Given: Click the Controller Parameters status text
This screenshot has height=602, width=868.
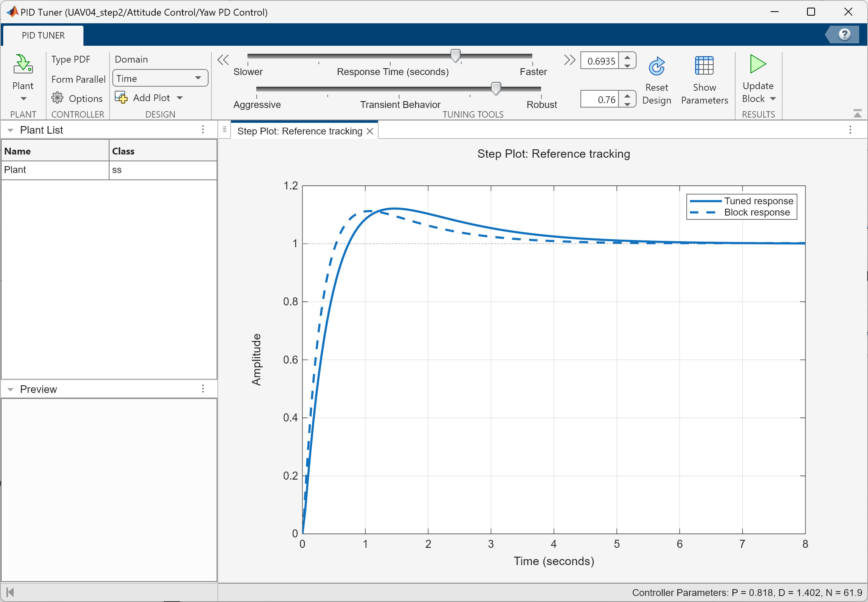Looking at the screenshot, I should coord(747,592).
